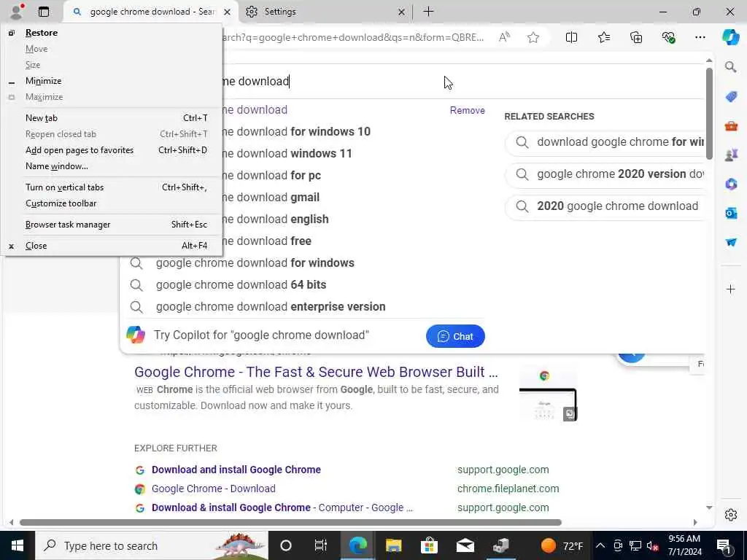The image size is (747, 560).
Task: Add this page to favorites star
Action: pyautogui.click(x=533, y=37)
